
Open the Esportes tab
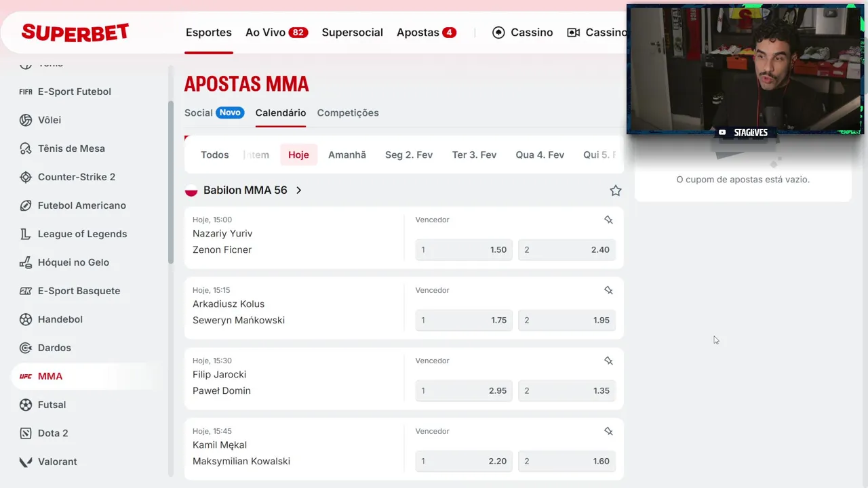click(x=209, y=33)
